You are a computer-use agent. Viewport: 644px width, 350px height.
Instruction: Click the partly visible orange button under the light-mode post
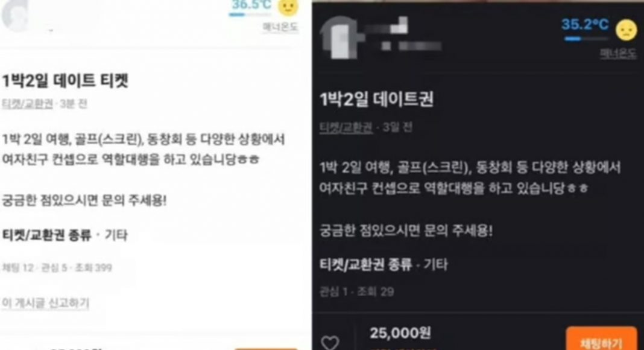point(266,348)
